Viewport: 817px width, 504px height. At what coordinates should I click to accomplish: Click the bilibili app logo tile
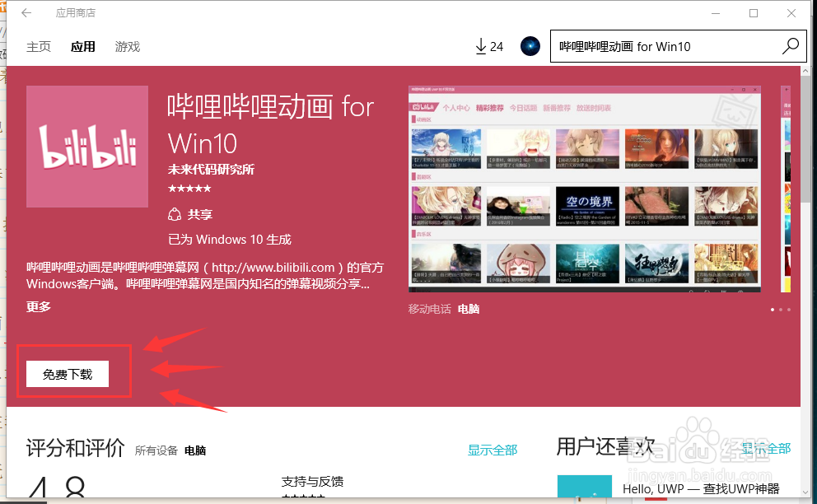click(87, 147)
